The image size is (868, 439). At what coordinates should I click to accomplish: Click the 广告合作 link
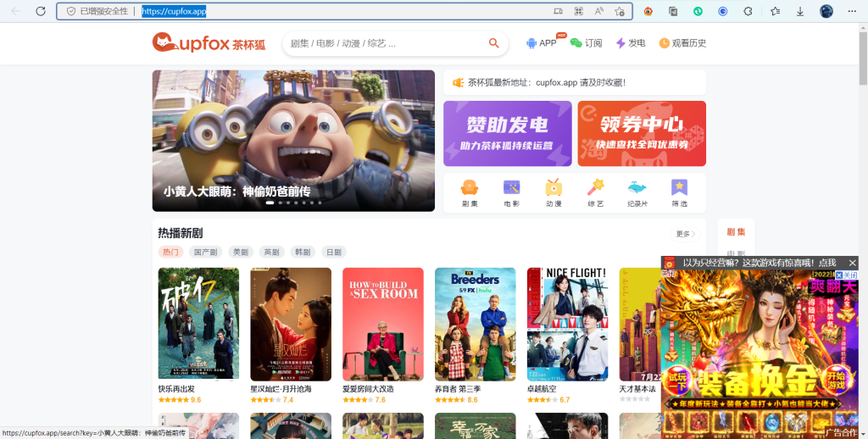841,432
